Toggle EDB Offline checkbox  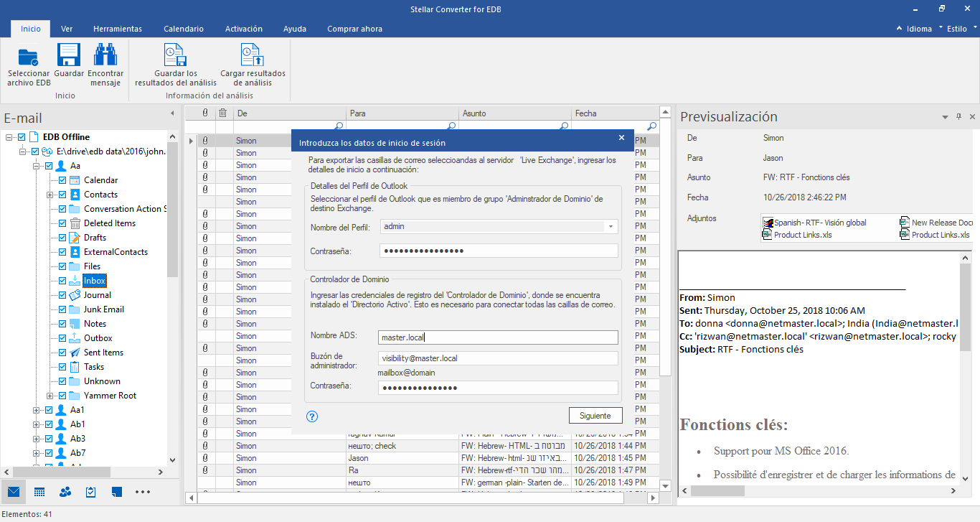tap(22, 137)
